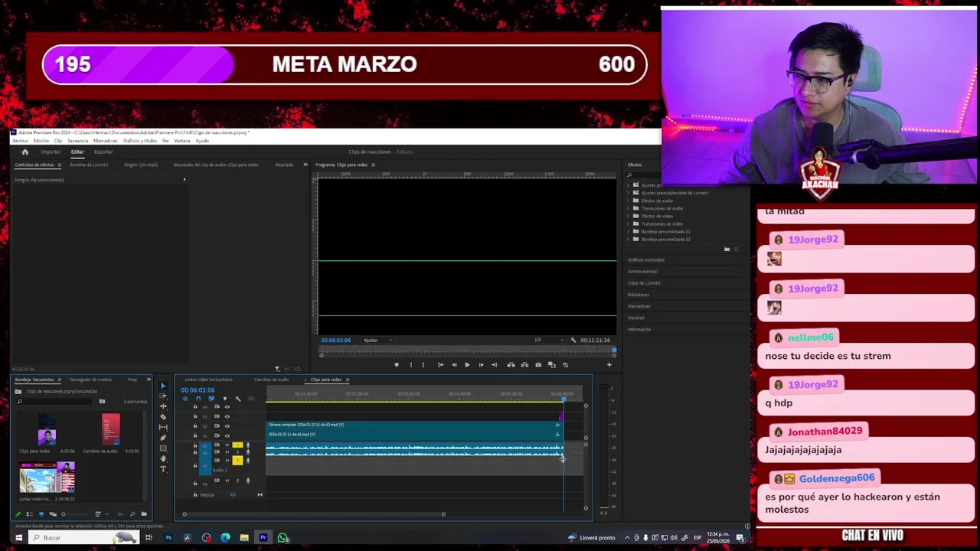Switch to Exportar workspace

click(103, 152)
